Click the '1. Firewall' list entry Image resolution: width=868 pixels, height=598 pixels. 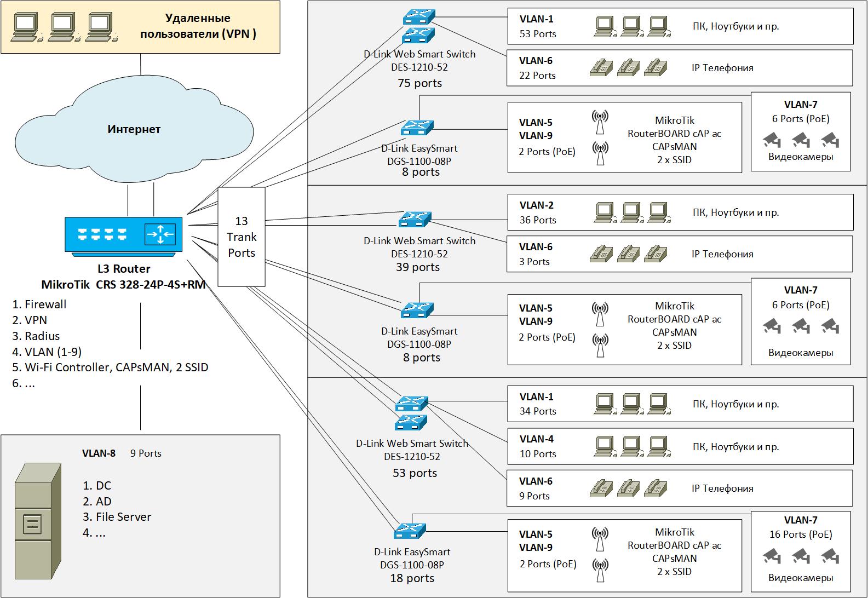click(x=39, y=304)
